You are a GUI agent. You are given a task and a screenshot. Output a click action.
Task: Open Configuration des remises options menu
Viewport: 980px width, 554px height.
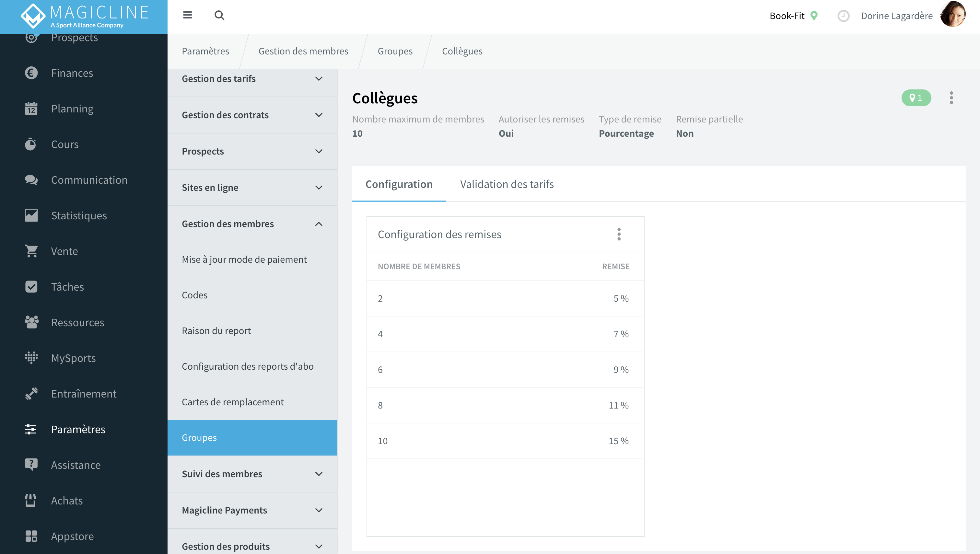[619, 234]
